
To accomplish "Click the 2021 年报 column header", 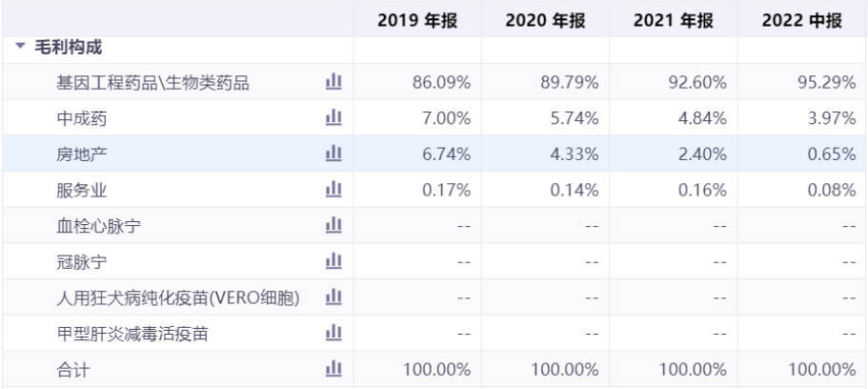I will [675, 21].
